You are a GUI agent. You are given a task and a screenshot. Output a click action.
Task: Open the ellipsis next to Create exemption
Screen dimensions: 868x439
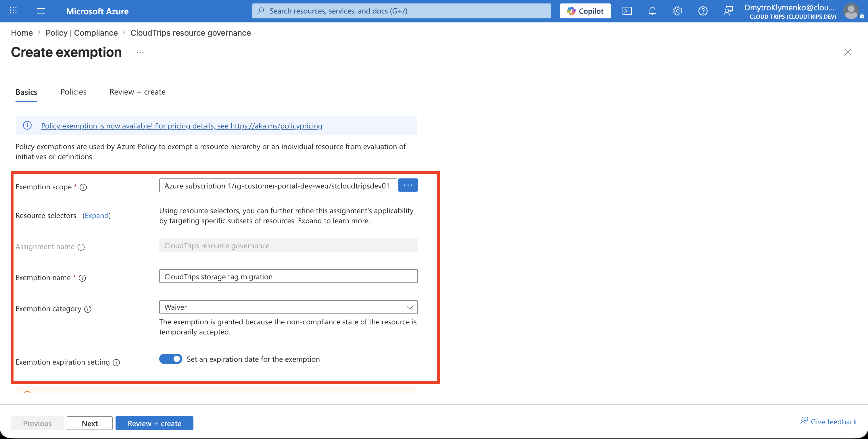pyautogui.click(x=140, y=52)
